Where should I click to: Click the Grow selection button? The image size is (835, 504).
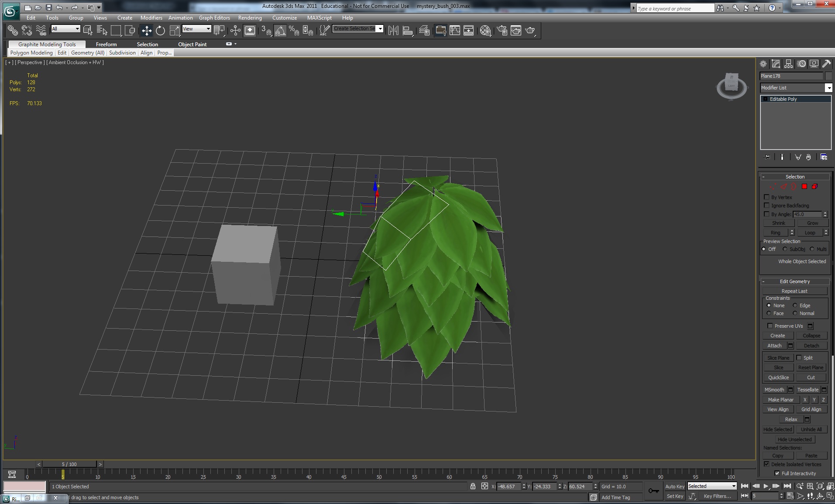(812, 223)
